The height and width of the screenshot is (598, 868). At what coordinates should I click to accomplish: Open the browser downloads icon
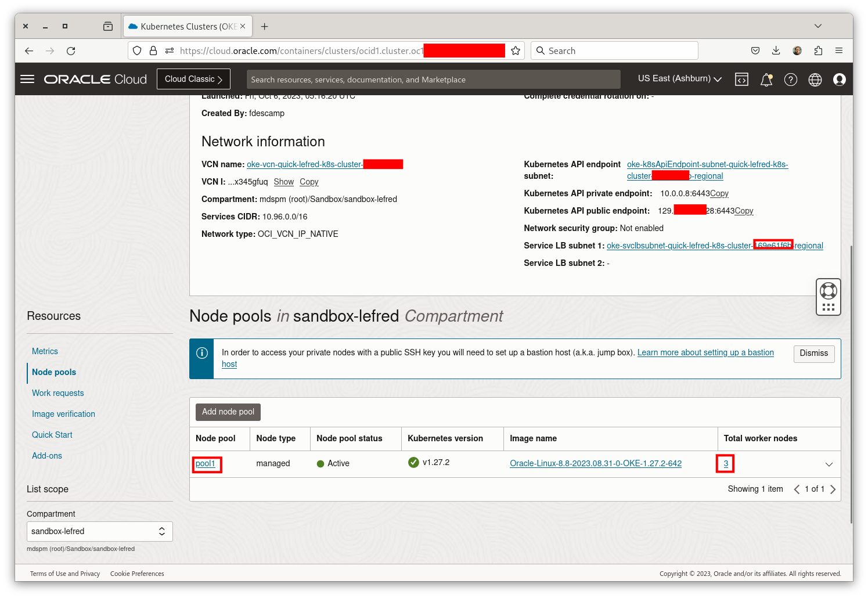pos(776,51)
